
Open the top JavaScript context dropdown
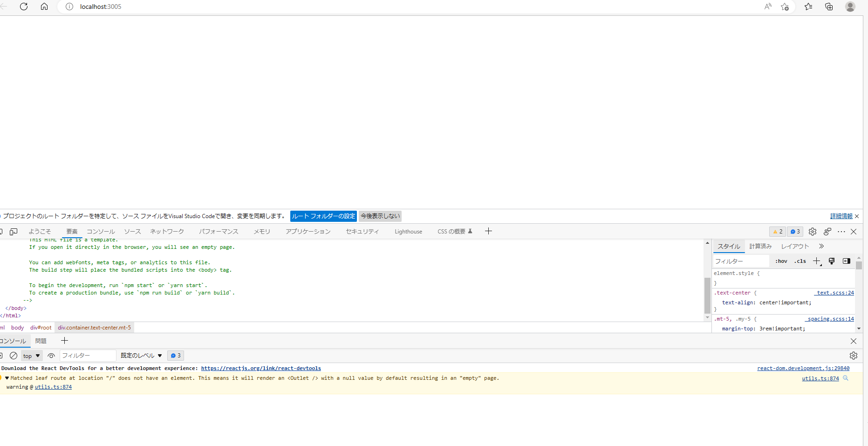(x=31, y=356)
